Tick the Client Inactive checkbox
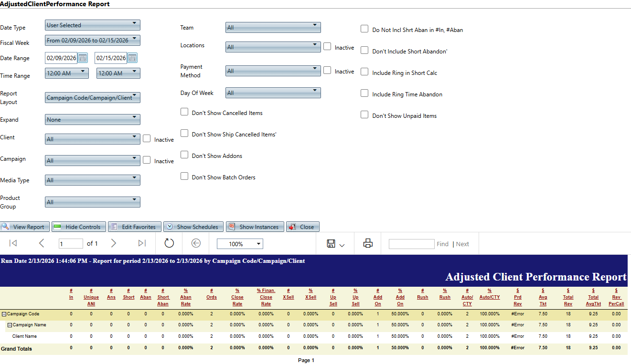 click(147, 138)
